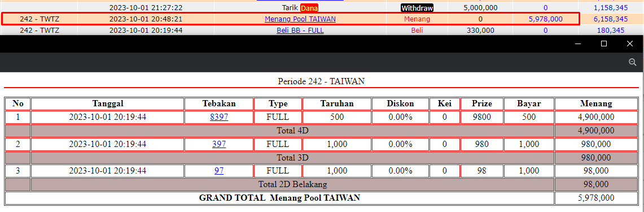Click the Diskon column header
644x212 pixels.
tap(400, 103)
